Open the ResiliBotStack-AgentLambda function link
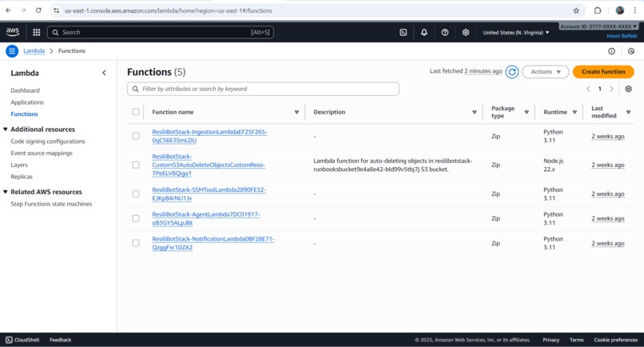Image resolution: width=644 pixels, height=347 pixels. click(206, 218)
